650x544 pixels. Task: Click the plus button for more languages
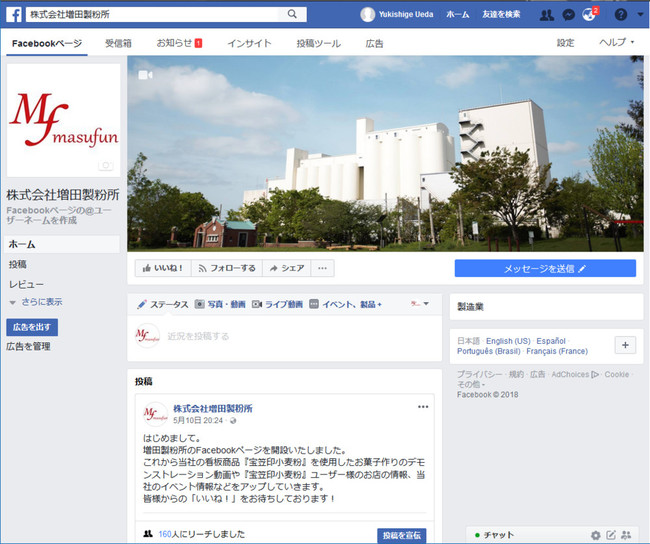pos(625,345)
